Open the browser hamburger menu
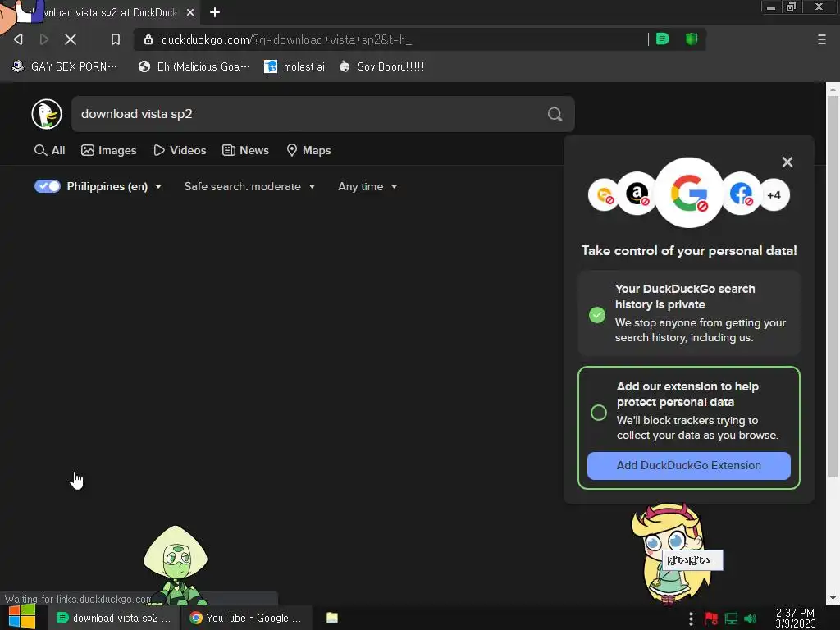The height and width of the screenshot is (630, 840). (x=821, y=39)
